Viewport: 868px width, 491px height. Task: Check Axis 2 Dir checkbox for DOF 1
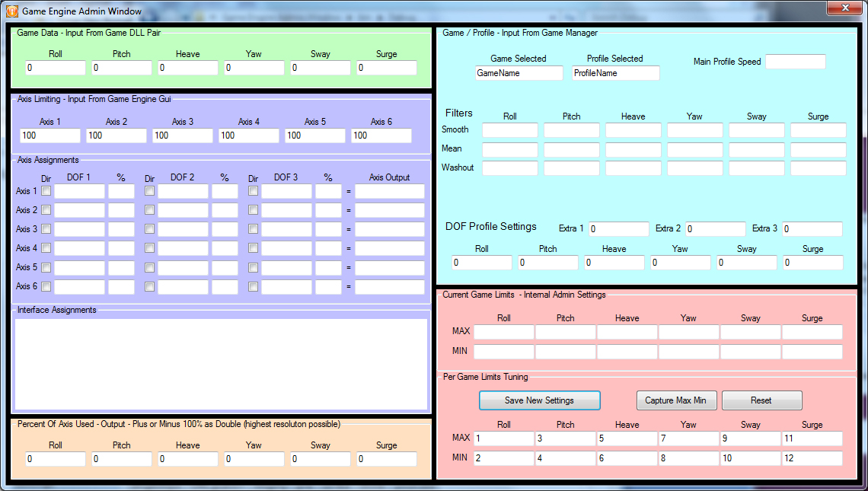point(46,210)
